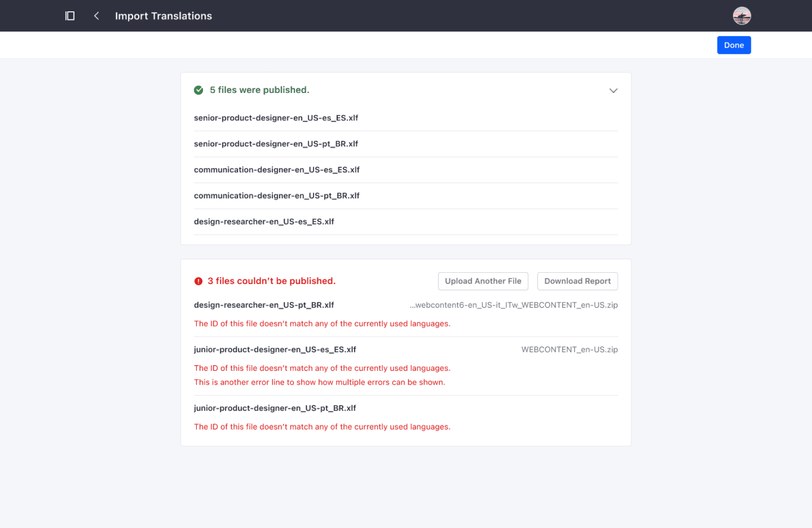Click the back arrow icon
This screenshot has height=528, width=812.
point(96,16)
